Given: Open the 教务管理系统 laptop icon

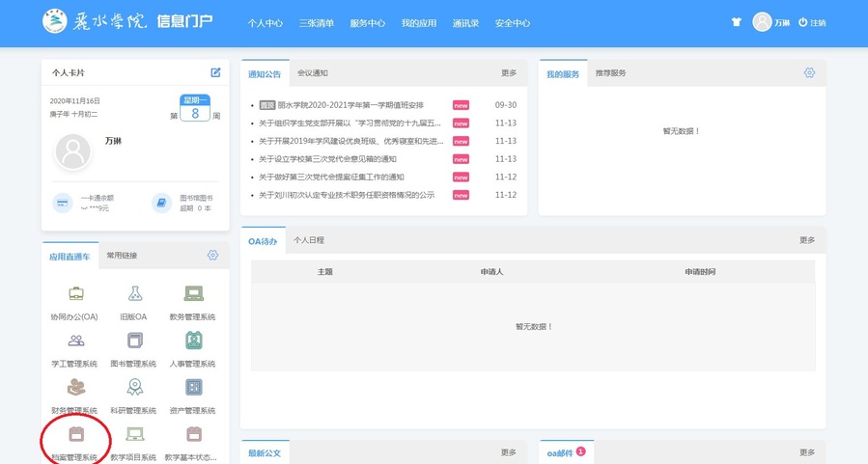Looking at the screenshot, I should 194,293.
